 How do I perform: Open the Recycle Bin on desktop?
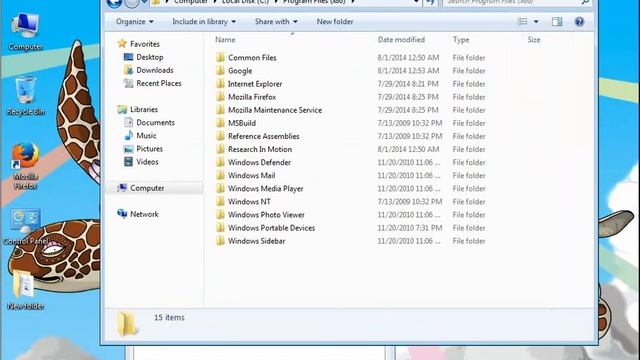[25, 96]
